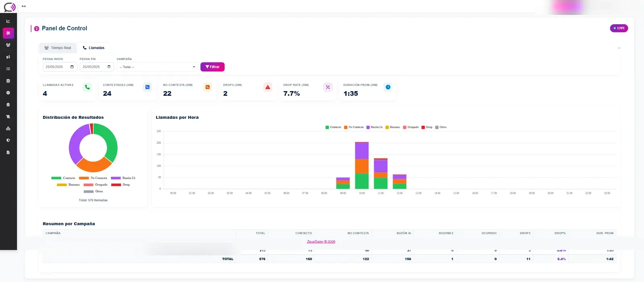Viewport: 644px width, 282px height.
Task: Click the 'Total: 576 llamadas' text
Action: point(93,200)
